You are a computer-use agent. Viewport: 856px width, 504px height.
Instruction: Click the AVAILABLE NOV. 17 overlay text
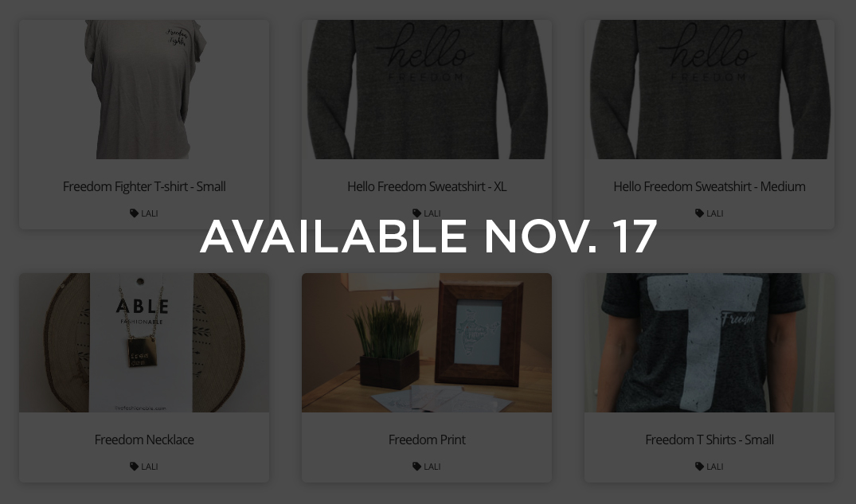tap(428, 236)
